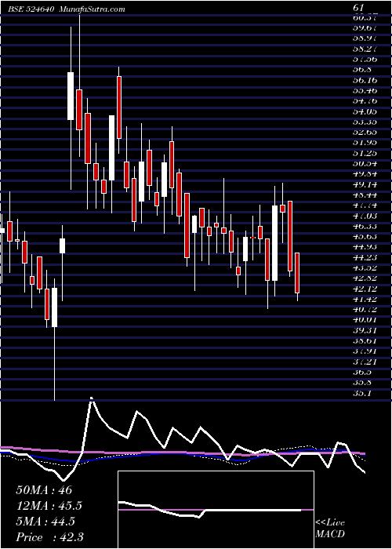Screen dimensions: 392x549
Task: Select the '5MA : 44.5' reading
Action: 45,522
